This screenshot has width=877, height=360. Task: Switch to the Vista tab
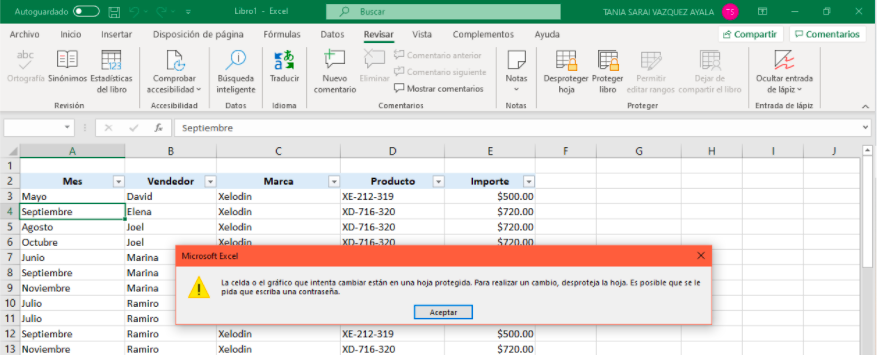422,34
